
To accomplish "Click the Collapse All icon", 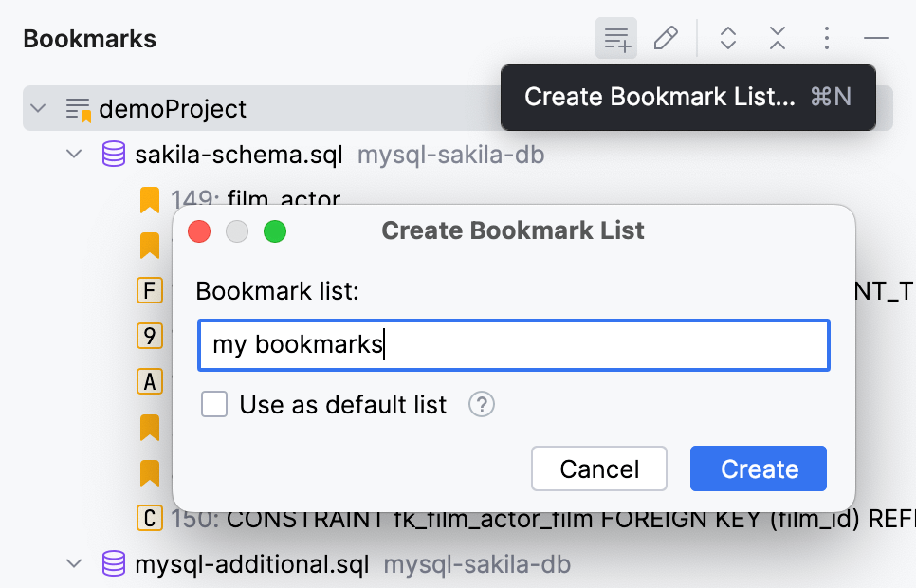I will coord(777,38).
